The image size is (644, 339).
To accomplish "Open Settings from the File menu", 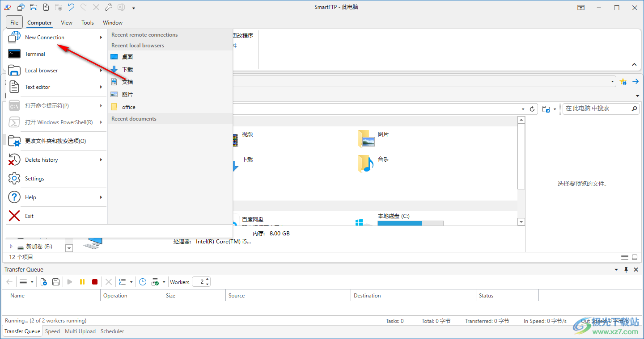I will tap(56, 179).
